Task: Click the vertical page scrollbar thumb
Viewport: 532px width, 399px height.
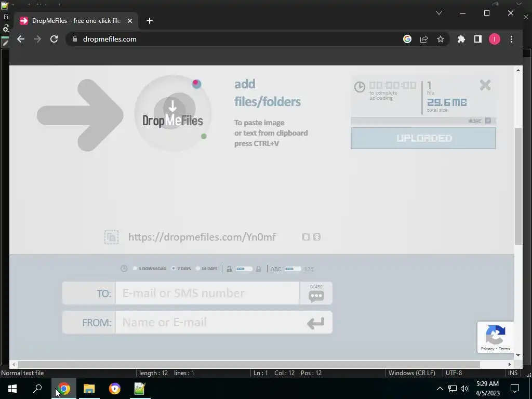Action: pos(518,186)
